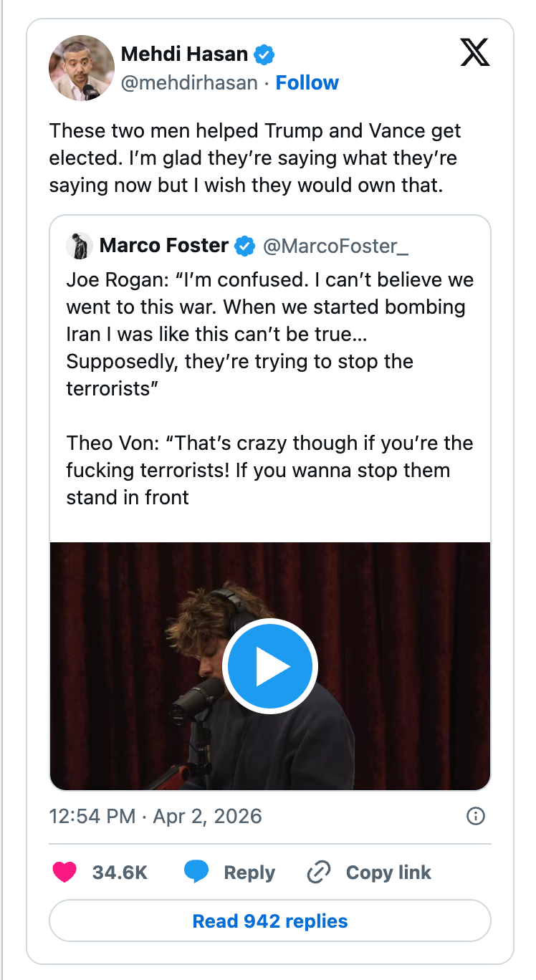536x980 pixels.
Task: Click the @mehdirhasan handle
Action: (188, 82)
